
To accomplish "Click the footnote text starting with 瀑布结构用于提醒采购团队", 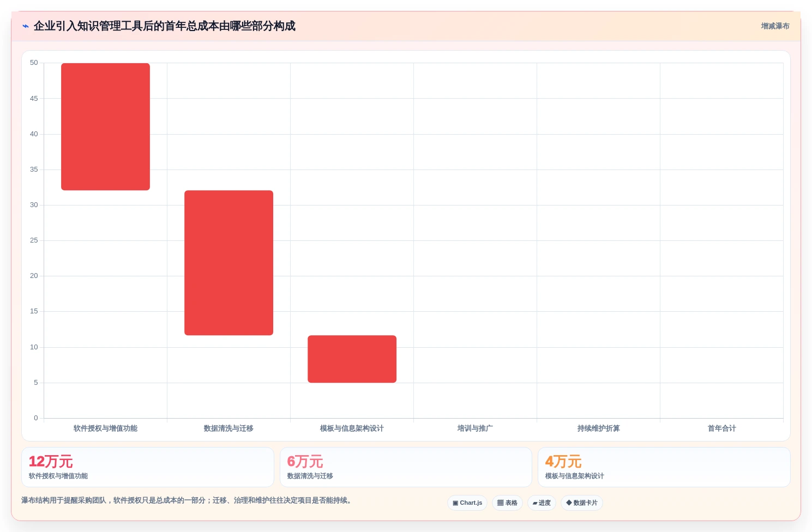I will point(188,500).
